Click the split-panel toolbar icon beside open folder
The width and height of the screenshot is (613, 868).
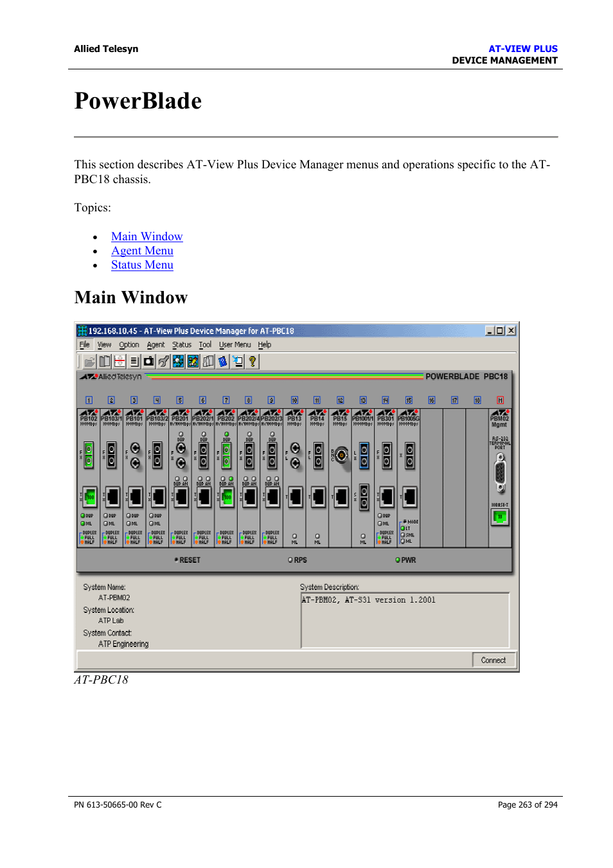click(x=105, y=362)
